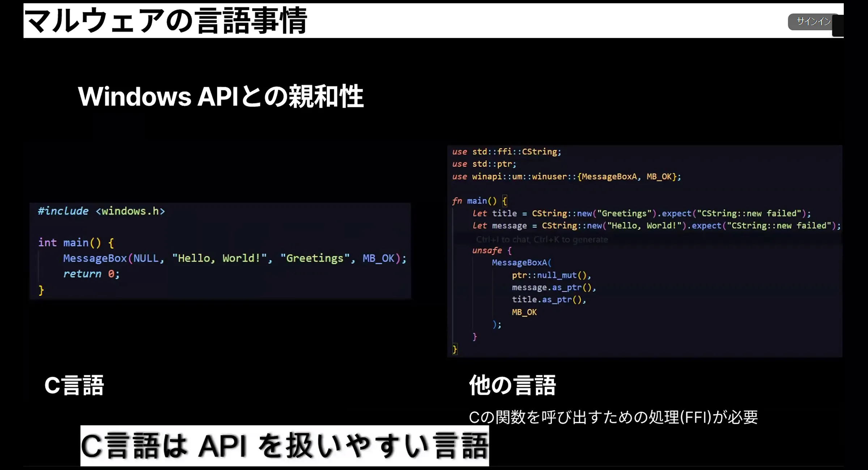Click the let title CString line
Screen dimensions: 868x470
(641, 214)
